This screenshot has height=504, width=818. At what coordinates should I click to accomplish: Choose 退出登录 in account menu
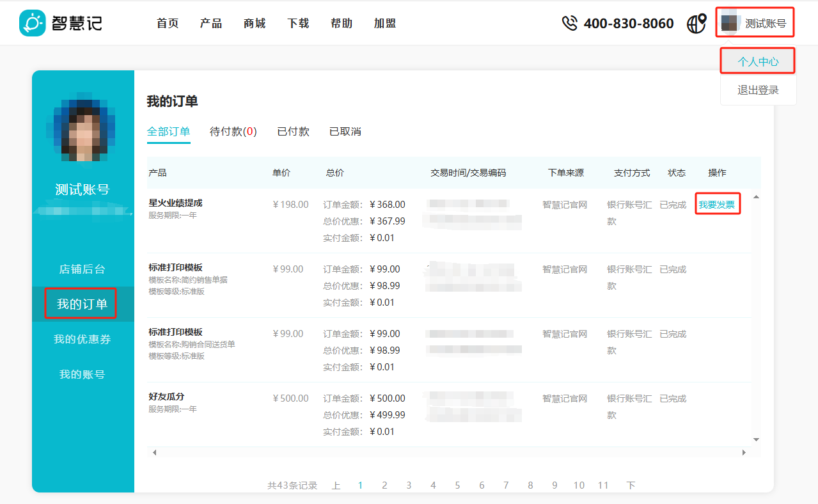coord(758,90)
